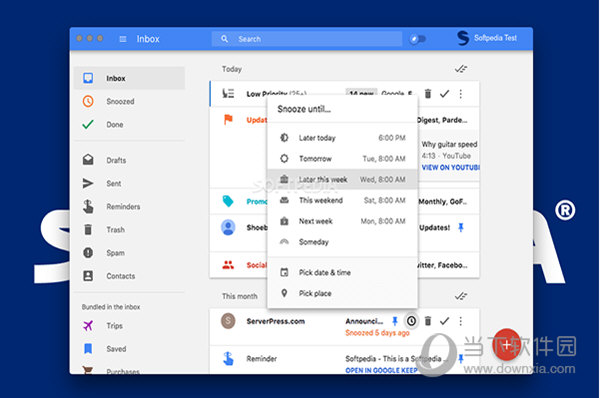Viewport: 600px width, 398px height.
Task: Click the search magnifier icon
Action: pyautogui.click(x=225, y=39)
